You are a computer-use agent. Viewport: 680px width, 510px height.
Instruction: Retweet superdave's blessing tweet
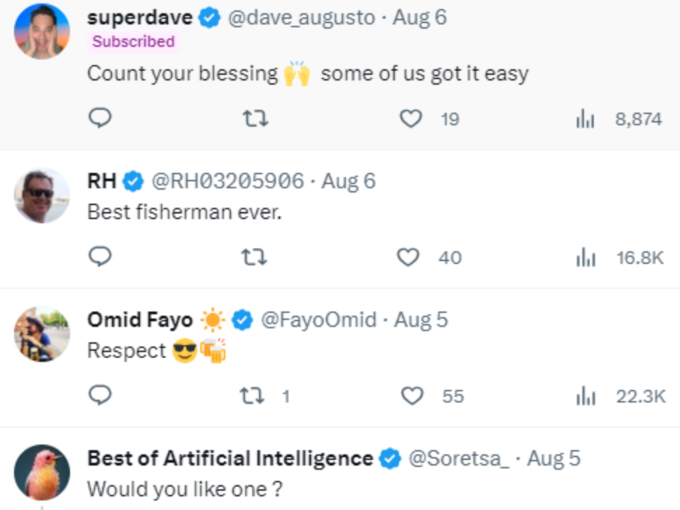pos(255,118)
